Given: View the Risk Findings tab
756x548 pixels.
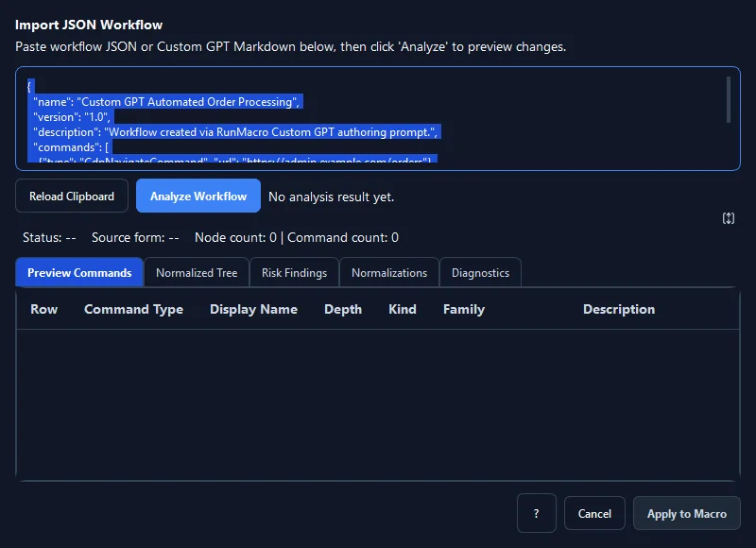Looking at the screenshot, I should pyautogui.click(x=294, y=273).
